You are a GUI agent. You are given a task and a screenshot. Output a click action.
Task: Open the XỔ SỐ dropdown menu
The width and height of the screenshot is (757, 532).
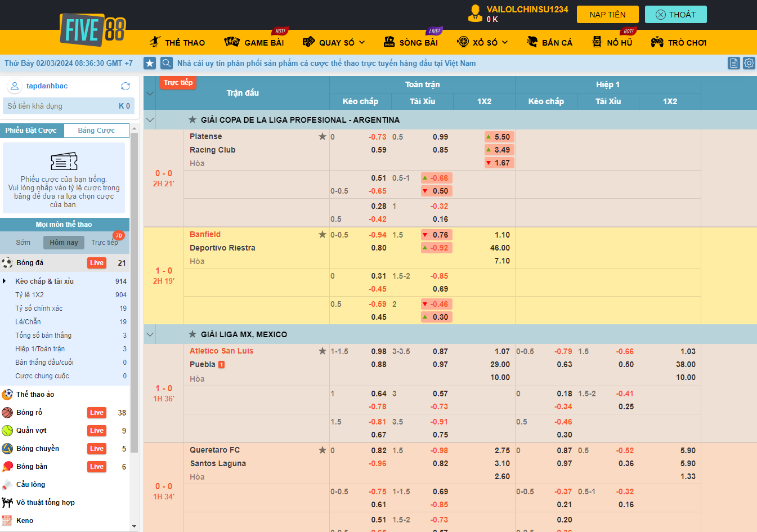pyautogui.click(x=482, y=42)
